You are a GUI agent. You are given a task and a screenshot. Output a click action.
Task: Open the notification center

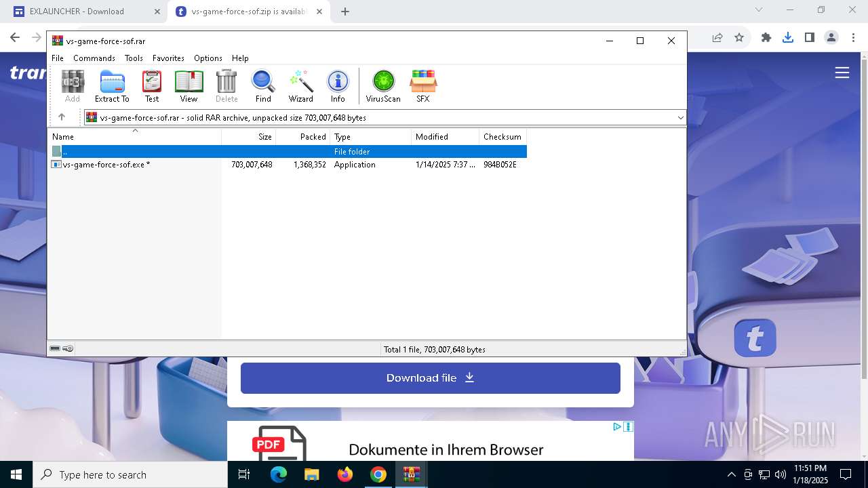[846, 474]
